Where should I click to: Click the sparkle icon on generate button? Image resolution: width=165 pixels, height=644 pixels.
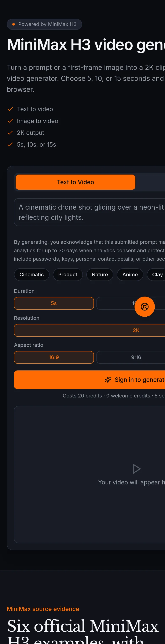[x=108, y=380]
